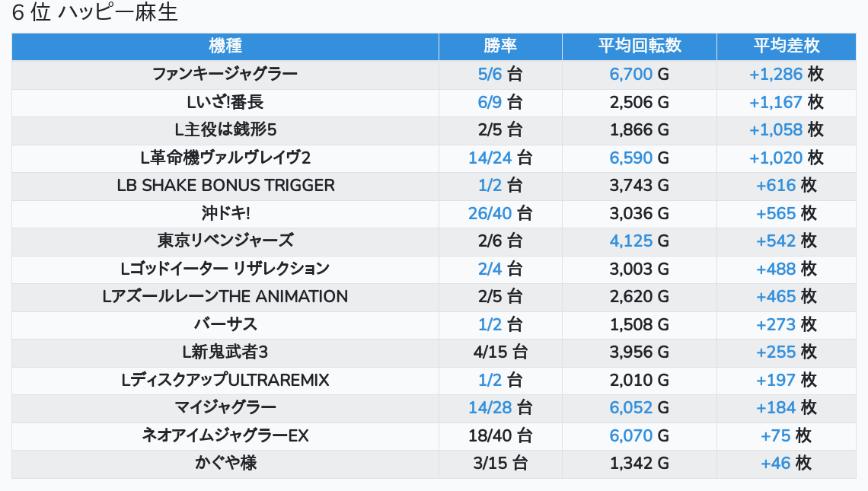The image size is (868, 491).
Task: Click Lゴッドイーター リザレクション name
Action: (x=225, y=269)
